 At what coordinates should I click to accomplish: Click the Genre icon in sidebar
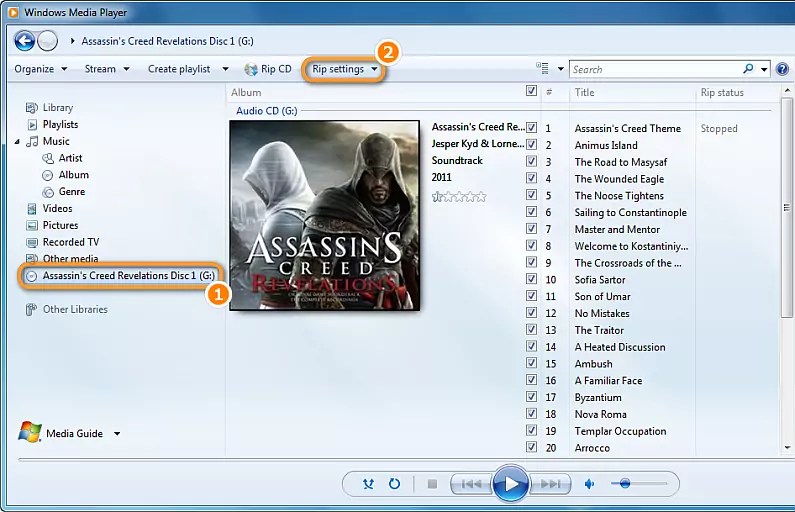tap(48, 192)
